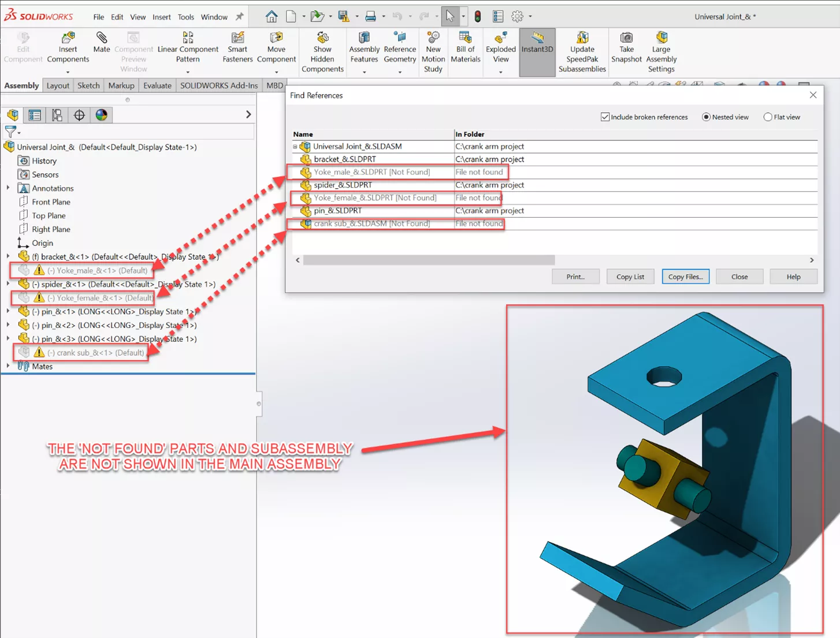Click the Copy Files... button
This screenshot has height=638, width=840.
pos(685,277)
